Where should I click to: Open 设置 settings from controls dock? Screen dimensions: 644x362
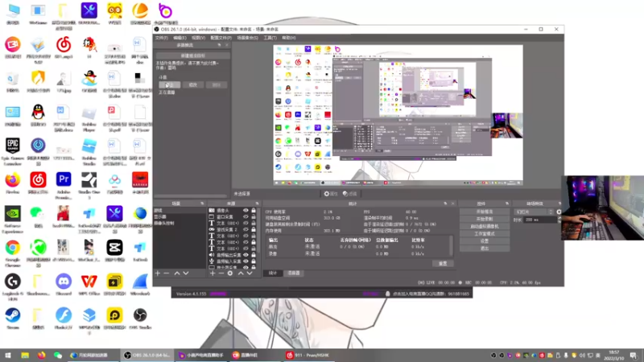pyautogui.click(x=485, y=241)
